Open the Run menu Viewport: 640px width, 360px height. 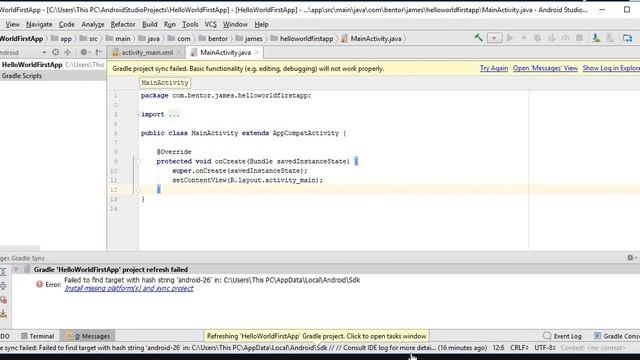point(169,24)
